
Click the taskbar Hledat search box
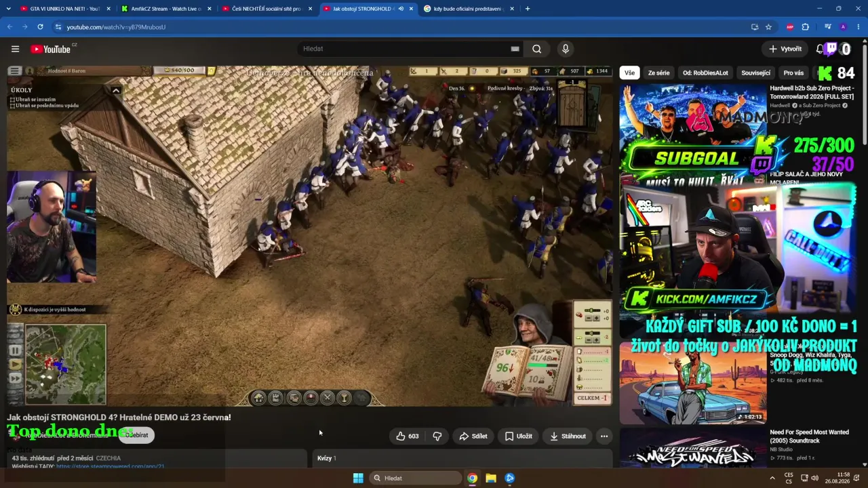[x=416, y=478]
